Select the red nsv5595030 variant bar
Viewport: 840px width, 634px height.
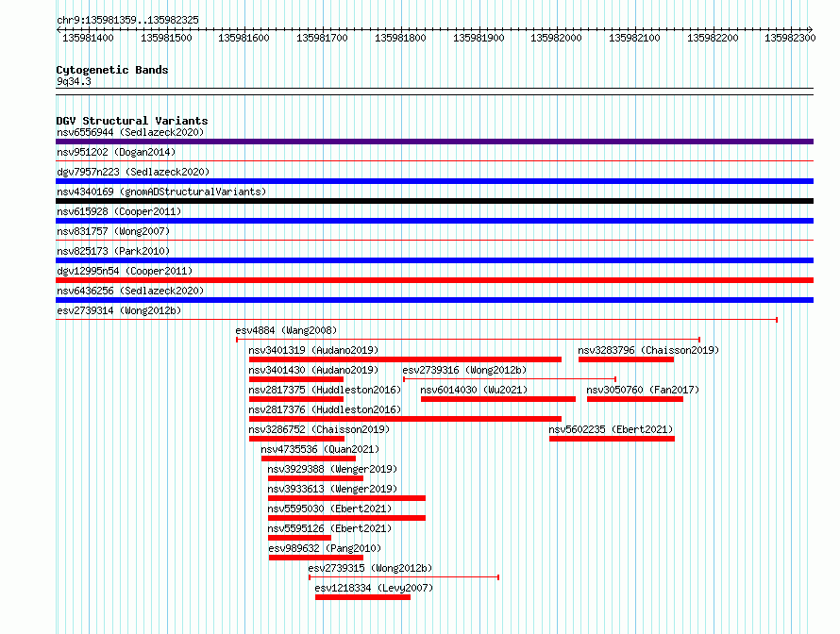point(346,518)
